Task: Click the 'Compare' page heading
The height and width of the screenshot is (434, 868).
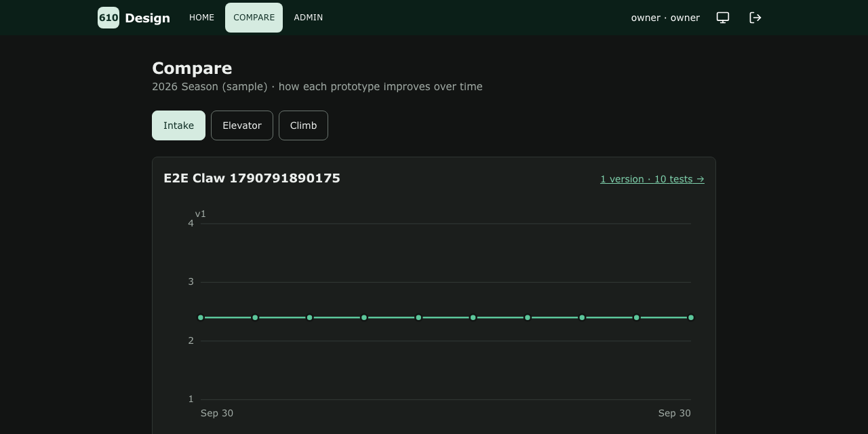Action: [192, 68]
